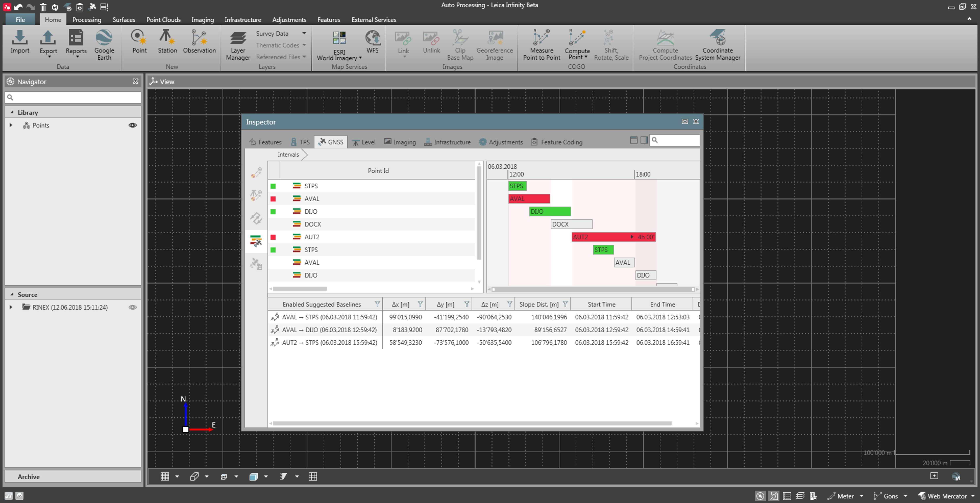Open filter on Enabled Suggested Baselines column
980x503 pixels.
pos(377,304)
